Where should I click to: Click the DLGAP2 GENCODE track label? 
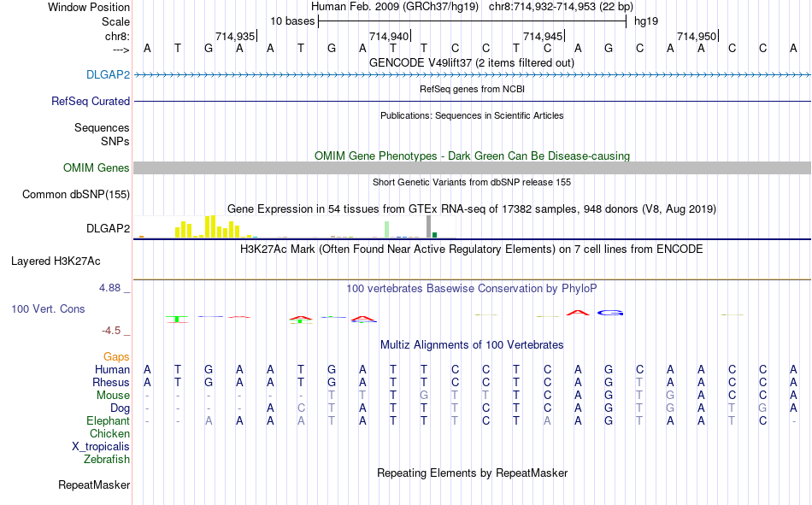tap(108, 74)
